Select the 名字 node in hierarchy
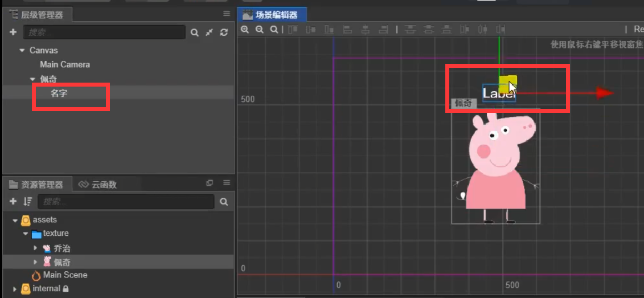 (x=59, y=93)
